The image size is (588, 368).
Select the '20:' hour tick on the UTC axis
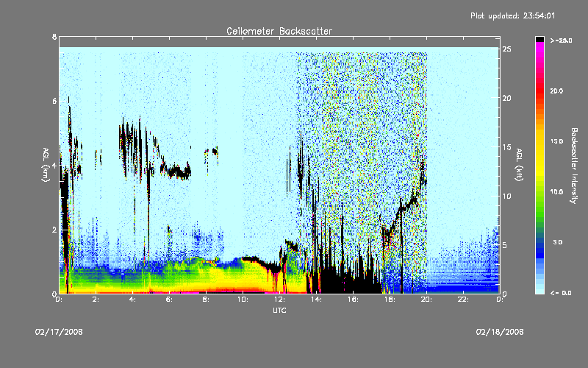[x=427, y=300]
